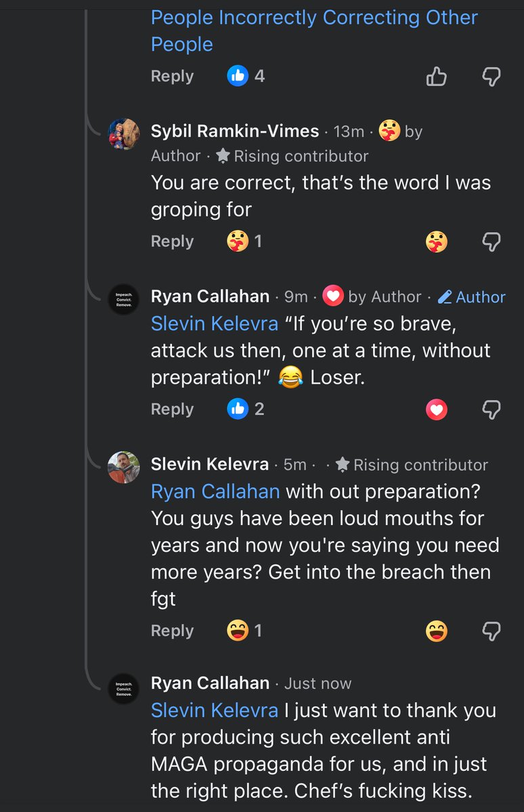The width and height of the screenshot is (524, 812).
Task: Toggle care reaction on Sybil's comment
Action: tap(437, 241)
